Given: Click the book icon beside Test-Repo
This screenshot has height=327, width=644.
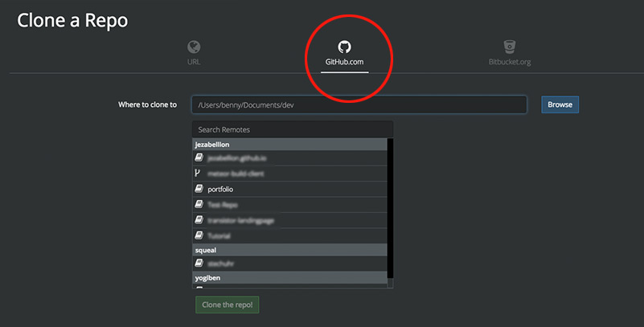Looking at the screenshot, I should coord(199,204).
